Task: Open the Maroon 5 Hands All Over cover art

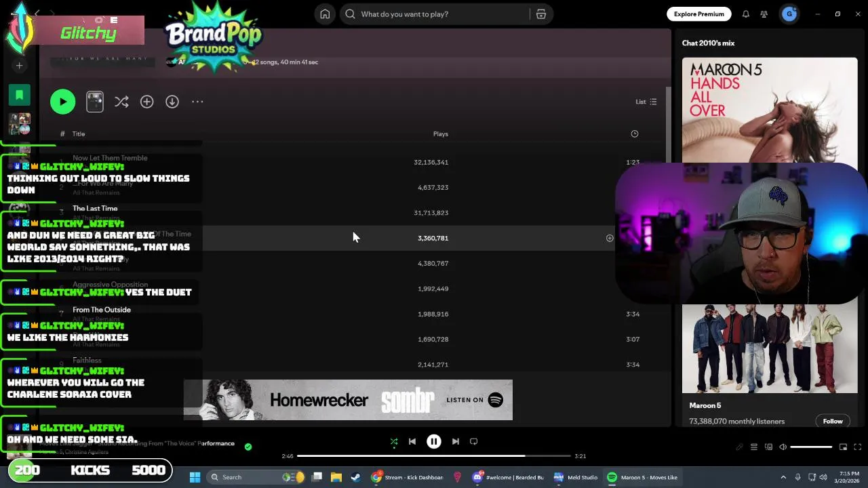Action: 770,110
